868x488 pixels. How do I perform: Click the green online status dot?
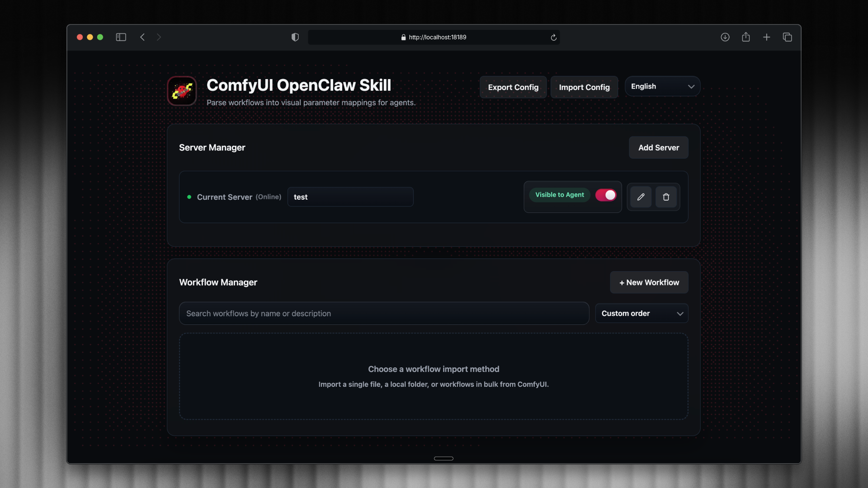pos(189,197)
